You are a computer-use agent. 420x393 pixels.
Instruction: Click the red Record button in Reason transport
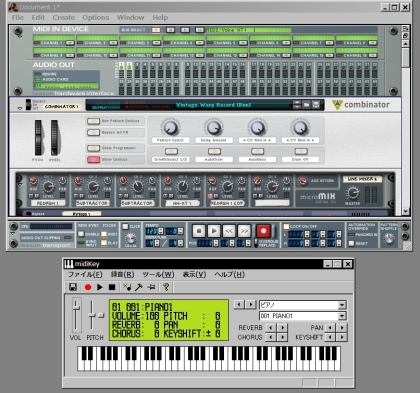click(x=263, y=231)
